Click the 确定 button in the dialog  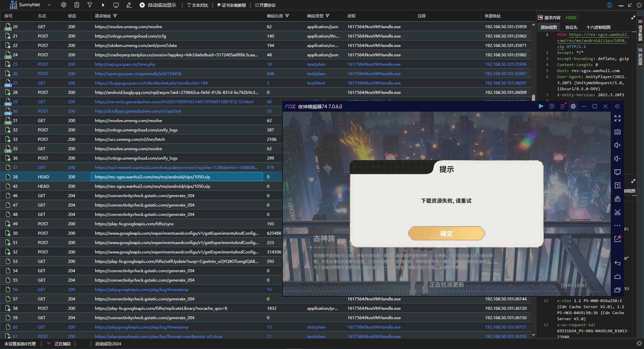point(446,233)
